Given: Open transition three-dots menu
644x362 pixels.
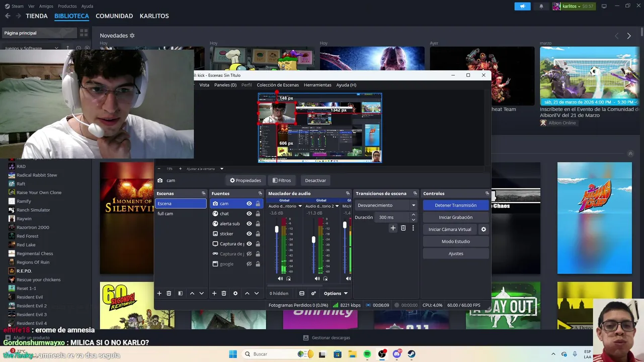Looking at the screenshot, I should 413,228.
